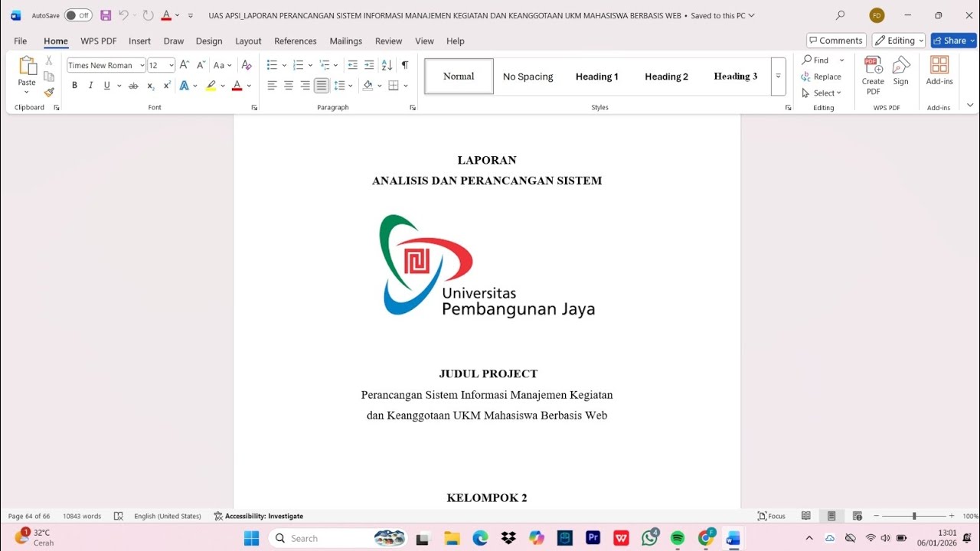Viewport: 980px width, 551px height.
Task: Click the Sort A-Z icon
Action: [387, 65]
